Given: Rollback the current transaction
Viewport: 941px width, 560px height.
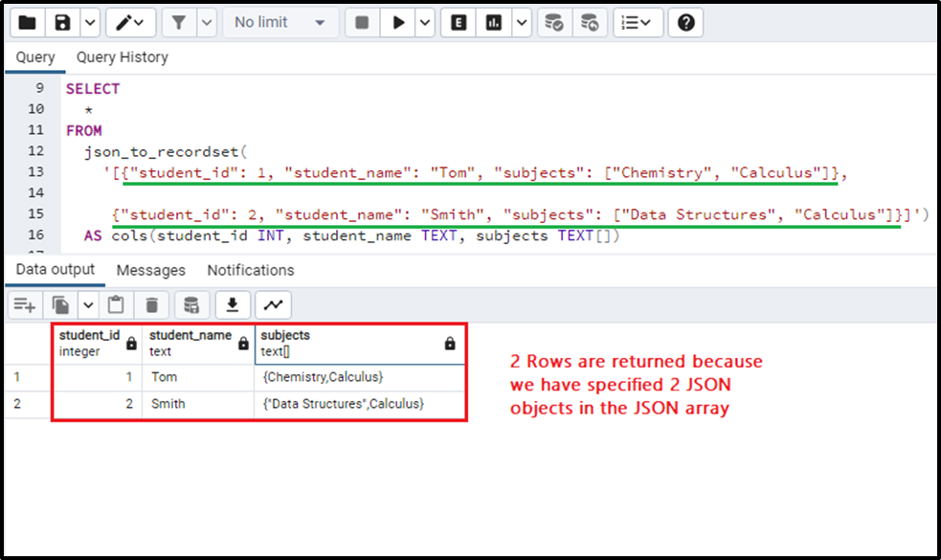Looking at the screenshot, I should [x=590, y=22].
